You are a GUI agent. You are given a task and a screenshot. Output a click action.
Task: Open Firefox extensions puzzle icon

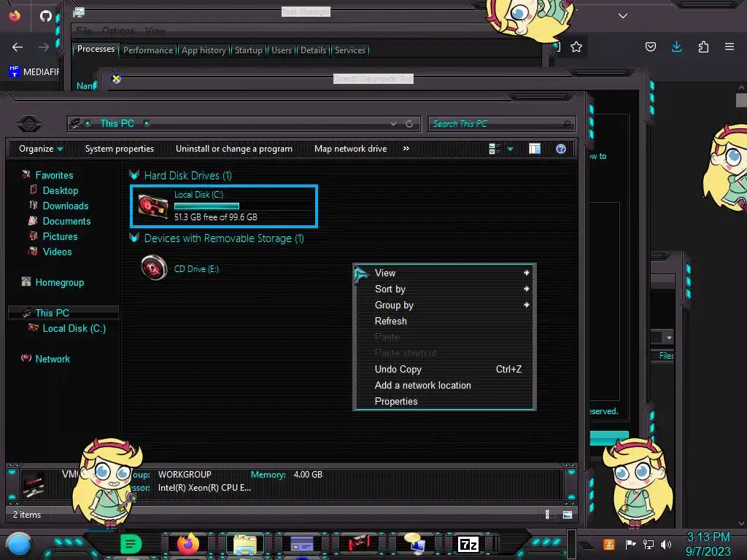pyautogui.click(x=703, y=47)
